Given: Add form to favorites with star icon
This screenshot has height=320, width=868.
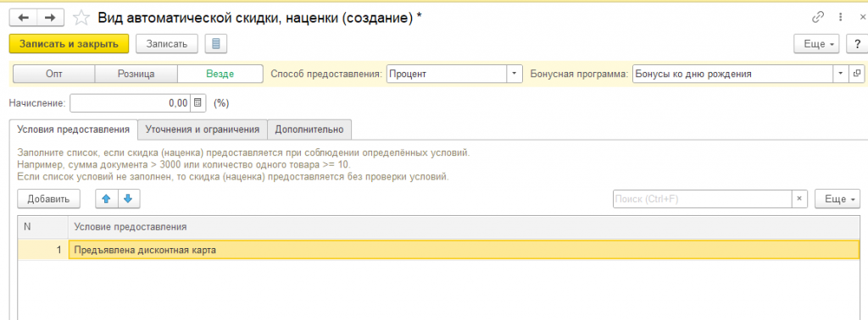Looking at the screenshot, I should [81, 18].
